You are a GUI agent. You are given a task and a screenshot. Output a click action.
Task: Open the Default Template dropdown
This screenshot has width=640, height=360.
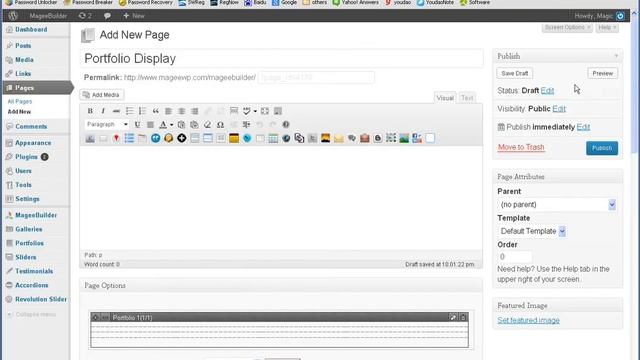[532, 231]
